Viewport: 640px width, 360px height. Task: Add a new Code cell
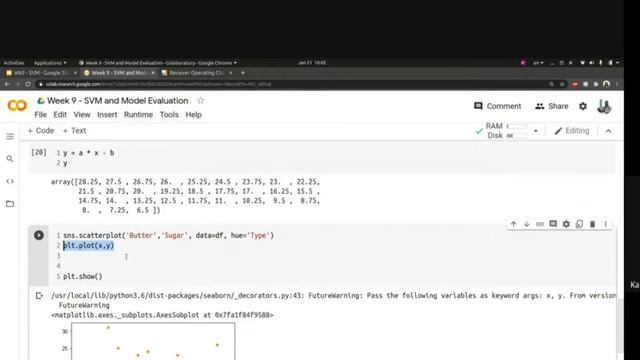pos(40,131)
